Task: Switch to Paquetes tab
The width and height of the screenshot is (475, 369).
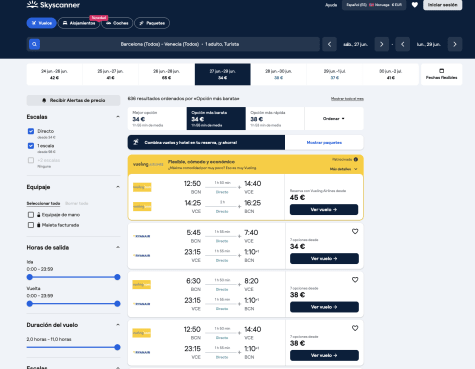Action: [x=152, y=23]
